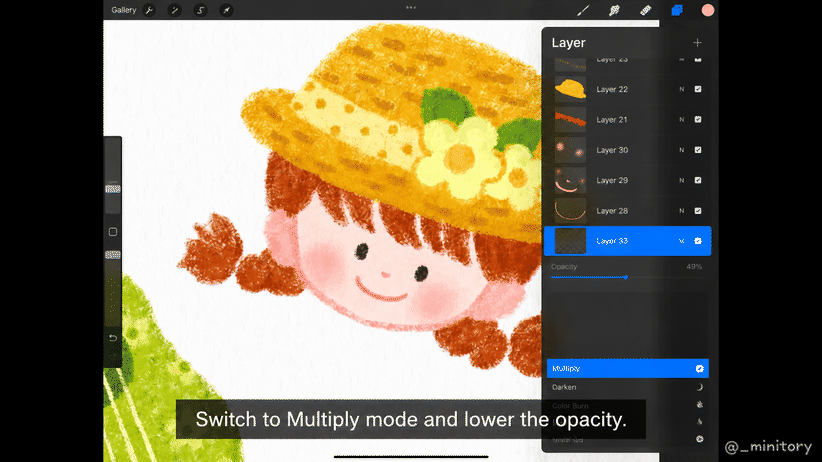Screen dimensions: 822x462
Task: Open the Adjustments magic wand menu
Action: 175,10
